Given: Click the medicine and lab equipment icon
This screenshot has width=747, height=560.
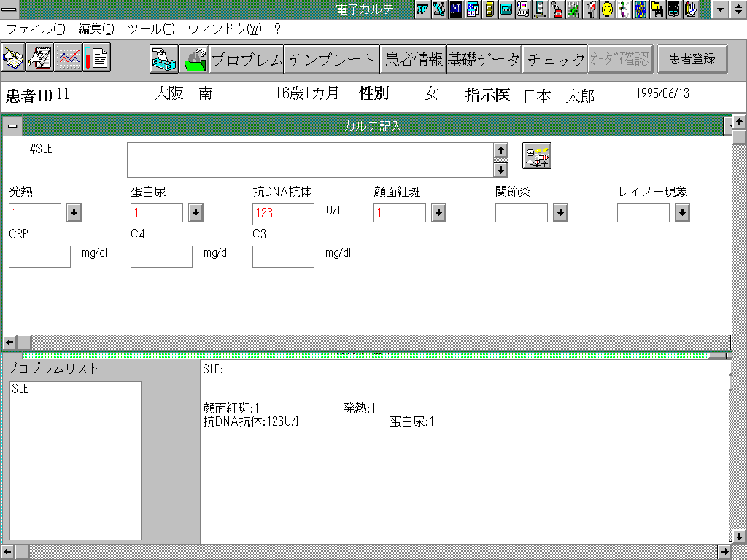Looking at the screenshot, I should 536,156.
